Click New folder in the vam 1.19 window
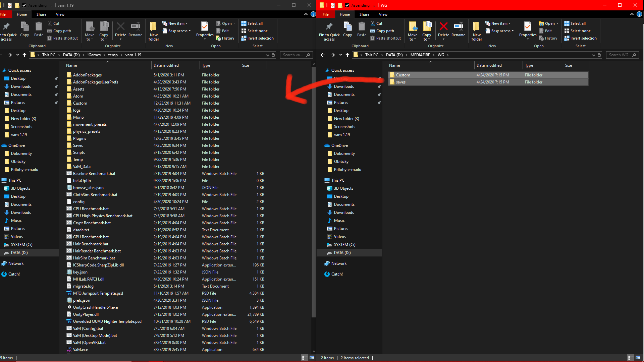The height and width of the screenshot is (362, 644). 154,31
